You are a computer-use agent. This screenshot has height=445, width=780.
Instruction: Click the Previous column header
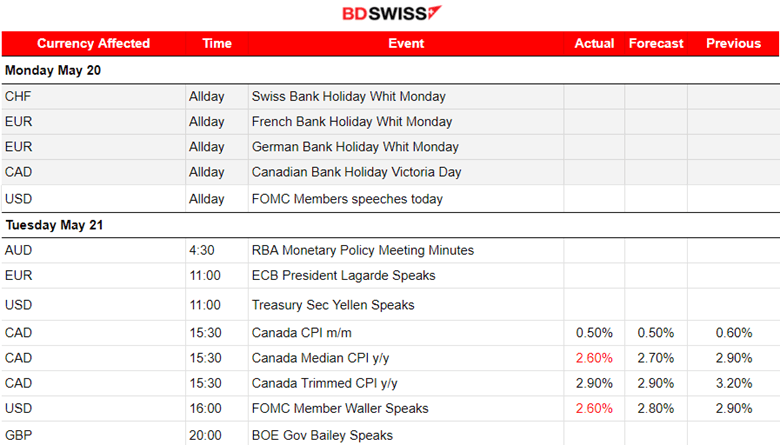point(733,44)
